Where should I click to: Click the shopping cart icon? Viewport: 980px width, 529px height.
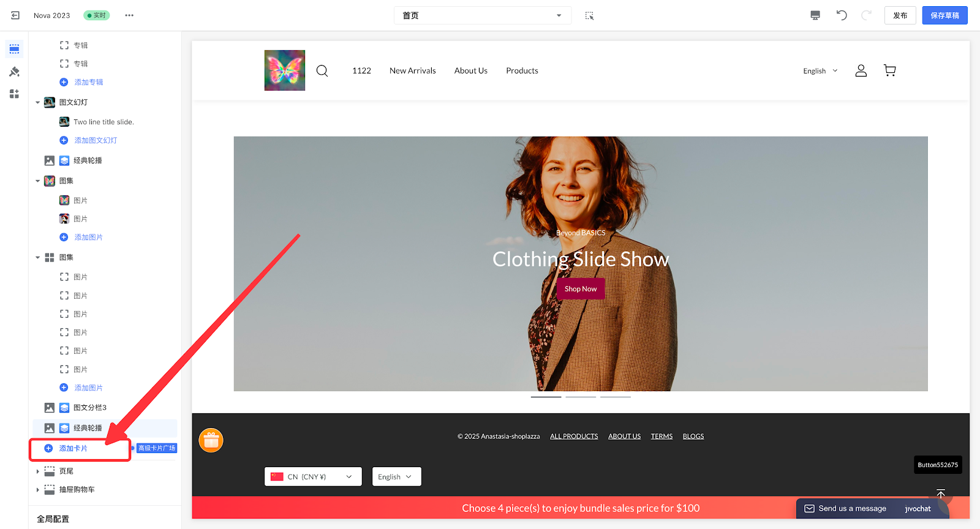[x=890, y=71]
